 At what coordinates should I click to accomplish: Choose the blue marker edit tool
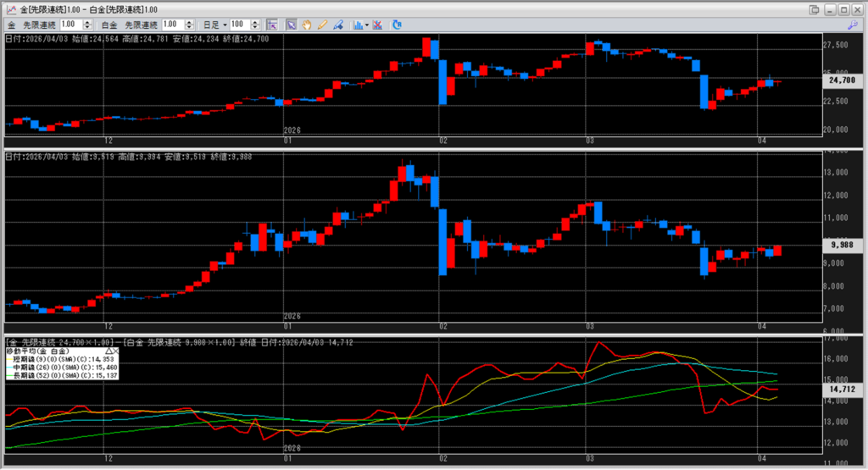tap(337, 25)
